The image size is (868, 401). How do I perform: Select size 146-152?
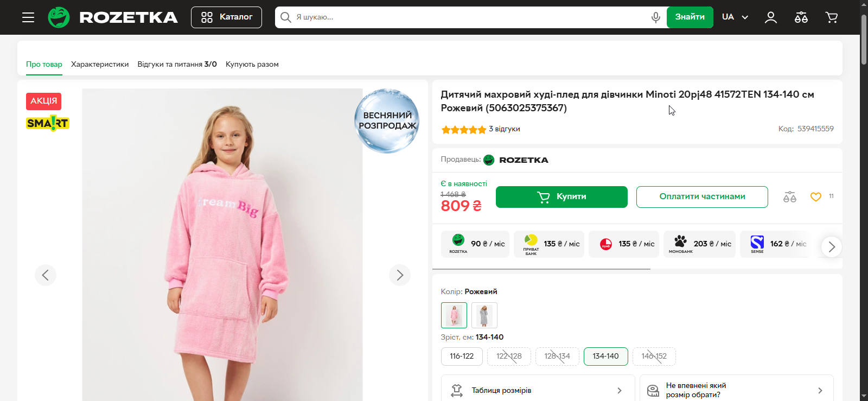click(x=654, y=357)
